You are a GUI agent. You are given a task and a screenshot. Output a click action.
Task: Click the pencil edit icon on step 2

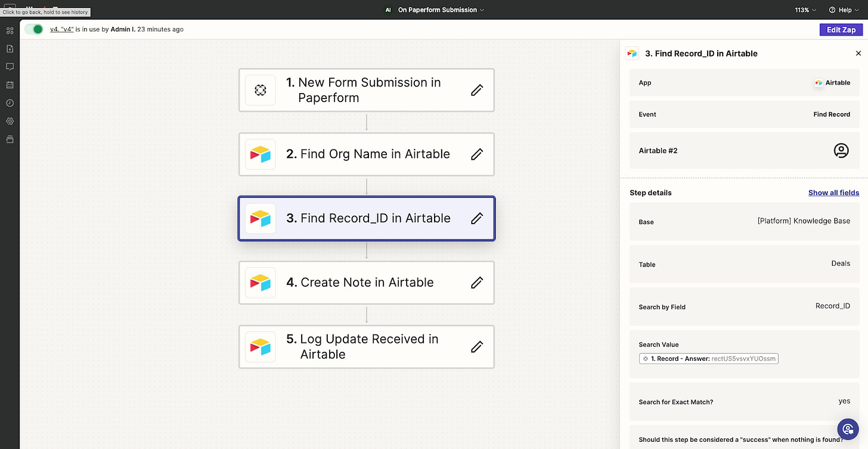click(x=477, y=154)
